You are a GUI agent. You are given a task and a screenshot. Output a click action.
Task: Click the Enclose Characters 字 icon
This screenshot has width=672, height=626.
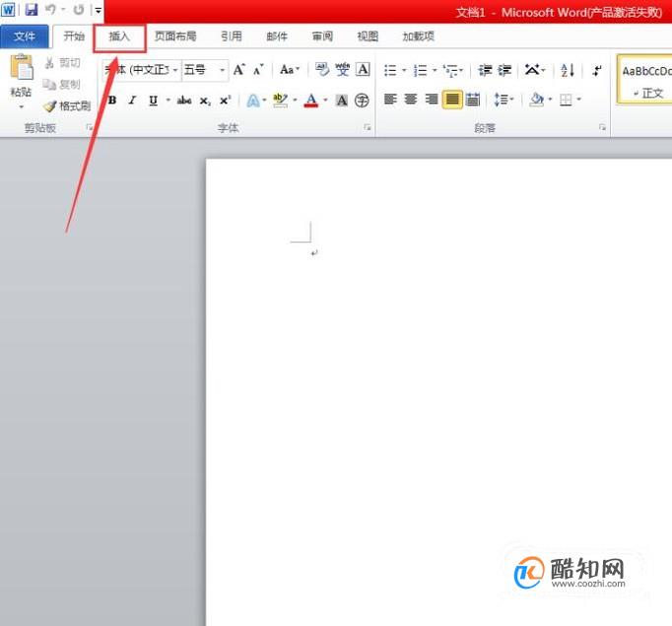pyautogui.click(x=363, y=101)
